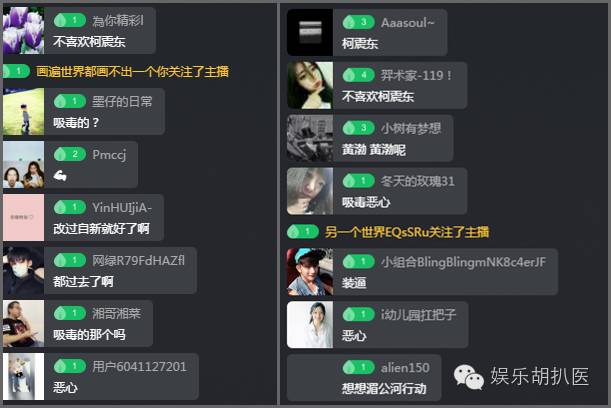Click the flexed arm emoji in Pmccj's message

click(x=60, y=176)
